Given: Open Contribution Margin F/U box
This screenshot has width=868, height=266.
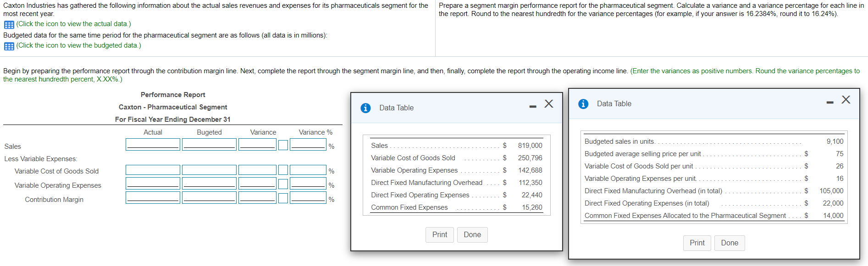Looking at the screenshot, I should (x=283, y=198).
